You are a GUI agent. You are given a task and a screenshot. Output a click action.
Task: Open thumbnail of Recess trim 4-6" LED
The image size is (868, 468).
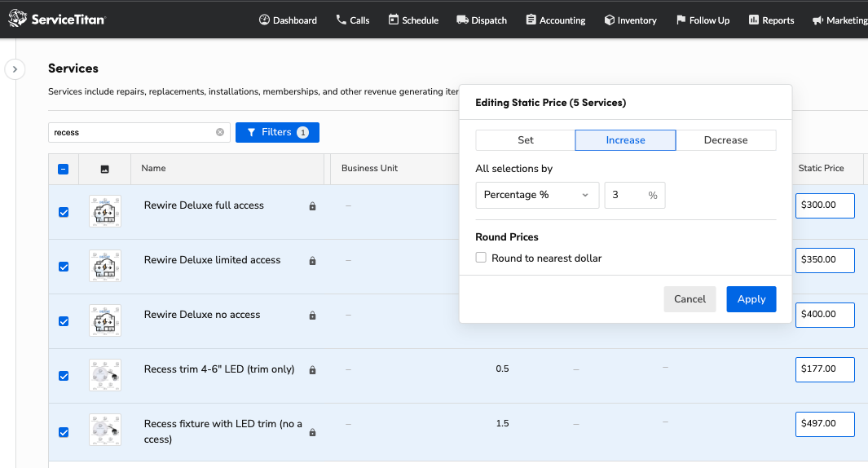point(105,375)
